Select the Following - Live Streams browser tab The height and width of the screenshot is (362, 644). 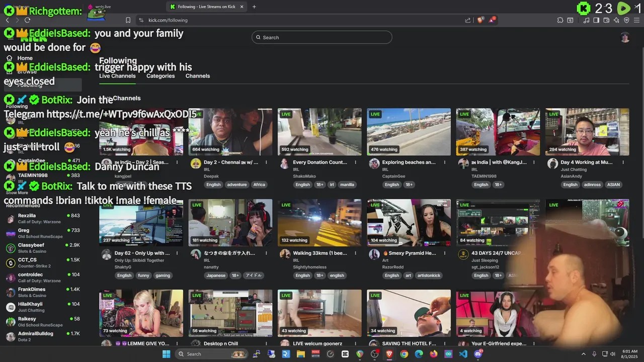(x=207, y=7)
